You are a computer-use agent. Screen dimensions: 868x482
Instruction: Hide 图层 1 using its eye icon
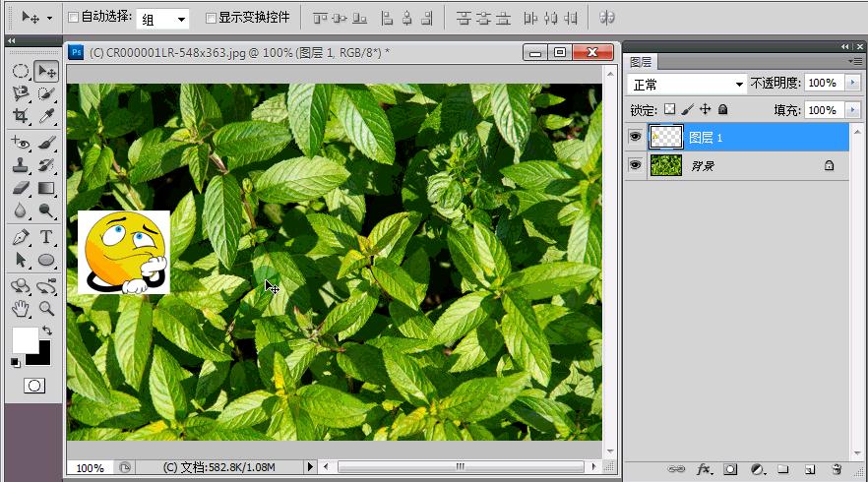[x=636, y=137]
